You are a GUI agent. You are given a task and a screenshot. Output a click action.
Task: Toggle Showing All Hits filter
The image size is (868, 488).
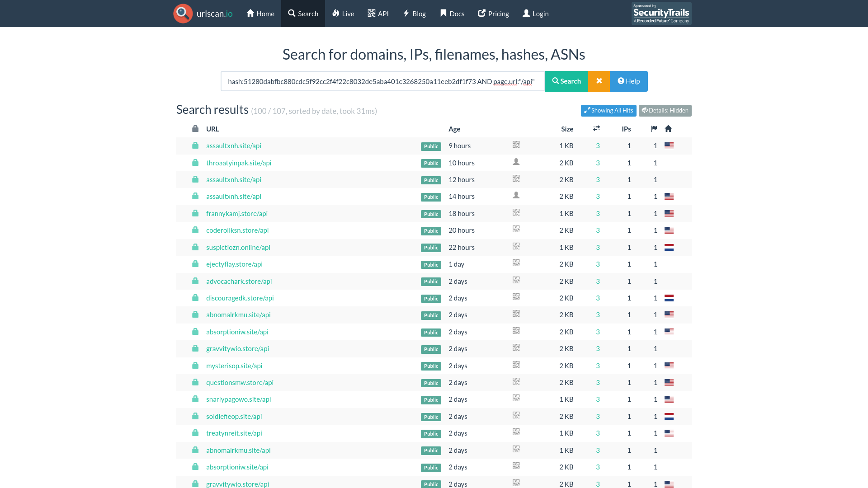pos(608,110)
